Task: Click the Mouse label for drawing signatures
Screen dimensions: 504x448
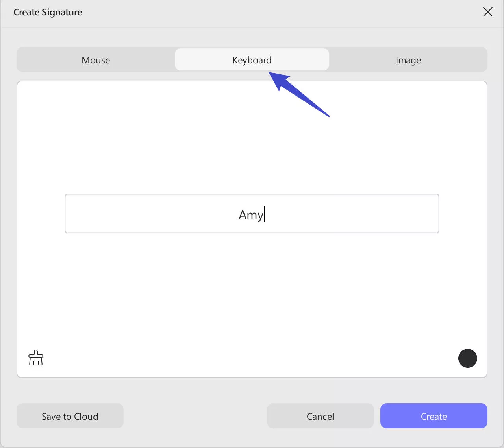Action: [x=96, y=60]
